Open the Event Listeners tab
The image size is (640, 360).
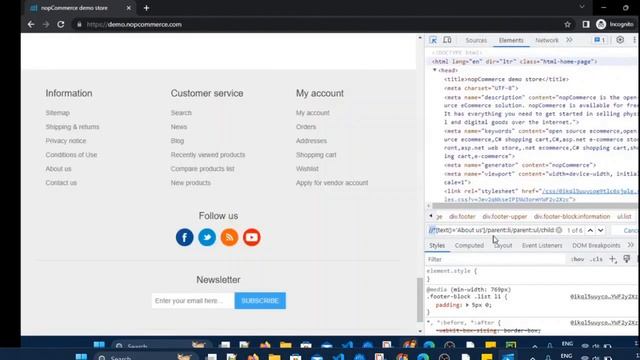coord(542,245)
